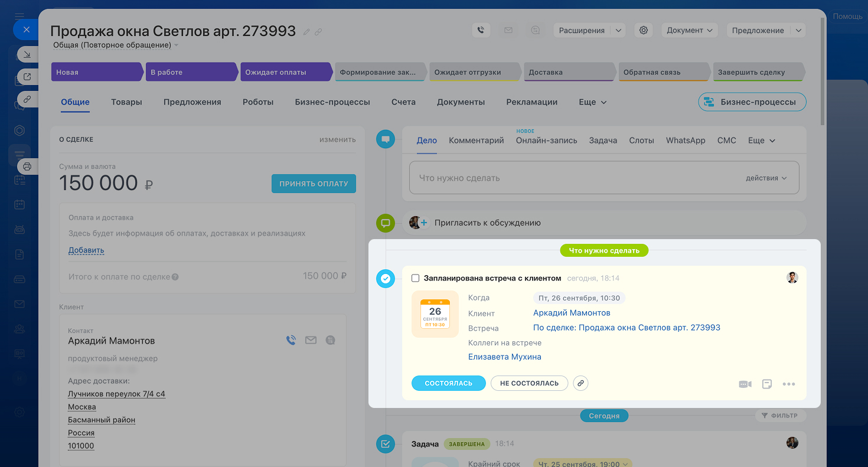Copy the meeting link using the chain icon
This screenshot has height=467, width=868.
pyautogui.click(x=580, y=383)
